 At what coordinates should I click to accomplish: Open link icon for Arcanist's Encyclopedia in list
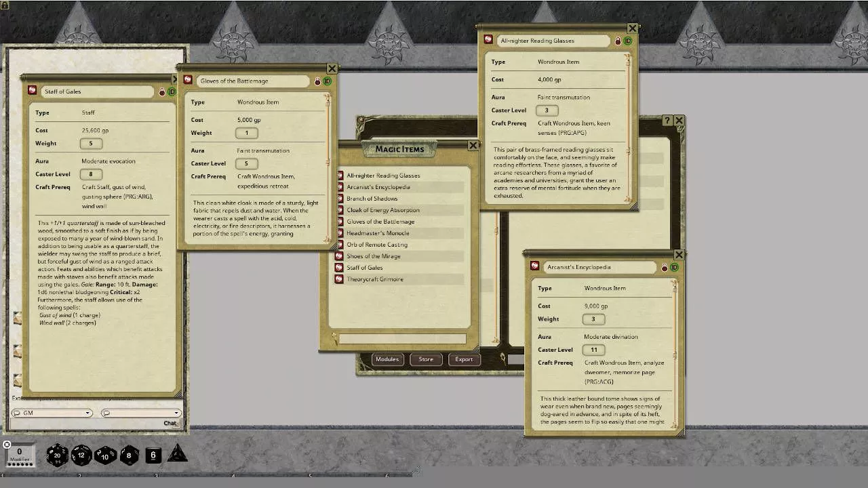[340, 187]
